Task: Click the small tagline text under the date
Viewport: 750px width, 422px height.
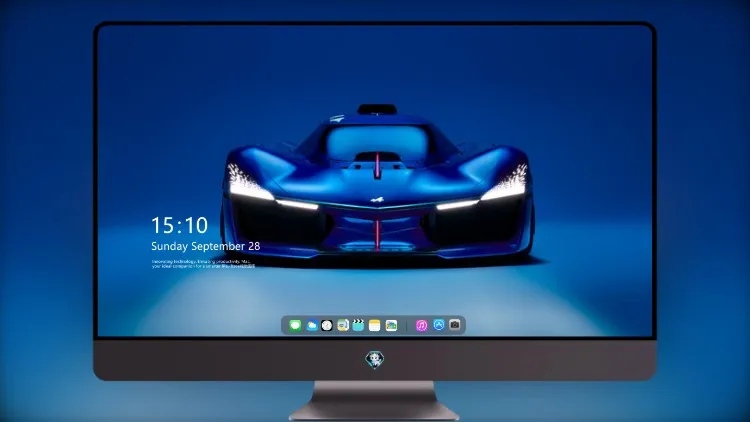Action: (x=203, y=264)
